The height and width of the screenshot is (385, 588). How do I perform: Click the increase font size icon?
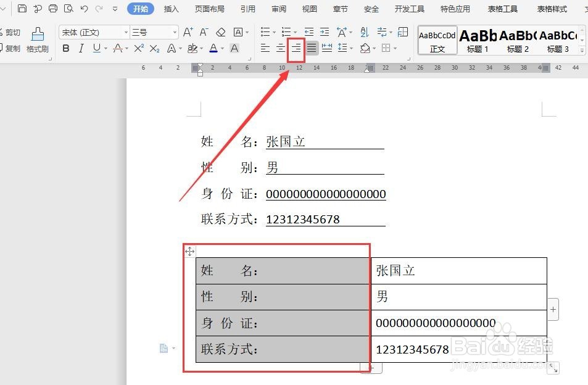pyautogui.click(x=186, y=32)
